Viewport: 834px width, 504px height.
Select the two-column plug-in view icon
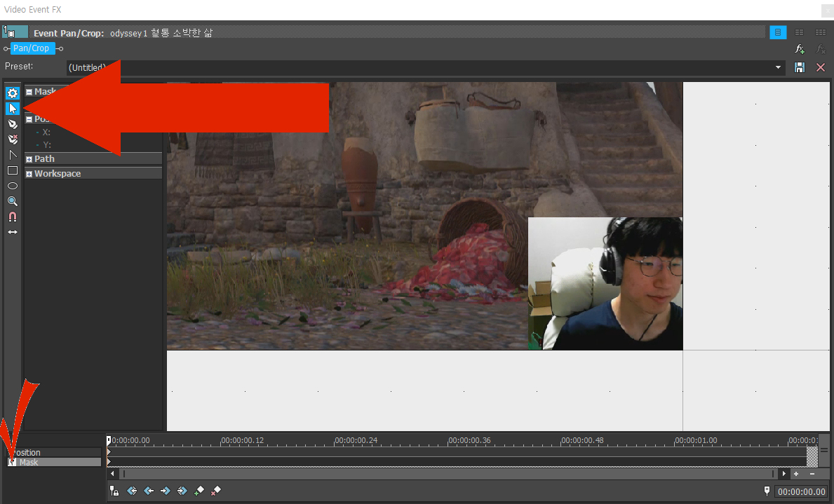[800, 32]
